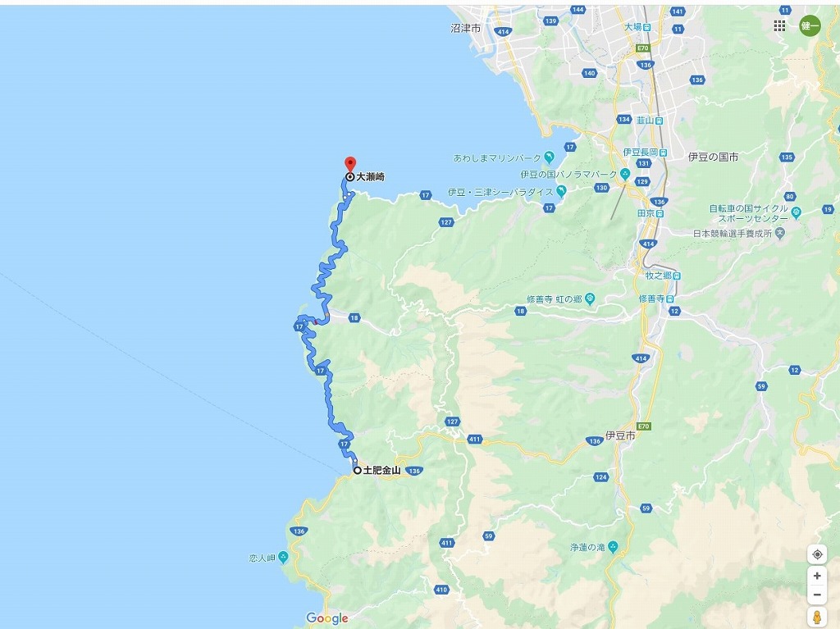Select the 伊豆の国パノラマパーク marker

pos(624,174)
